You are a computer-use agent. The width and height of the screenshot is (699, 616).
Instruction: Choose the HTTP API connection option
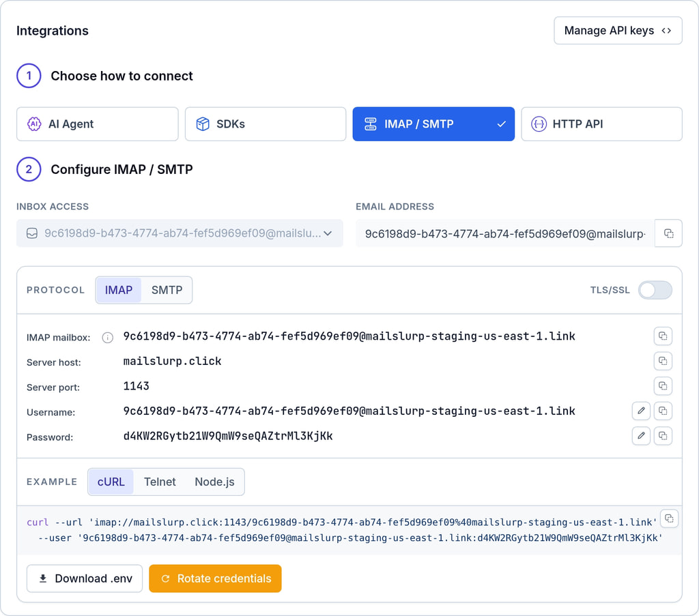601,124
